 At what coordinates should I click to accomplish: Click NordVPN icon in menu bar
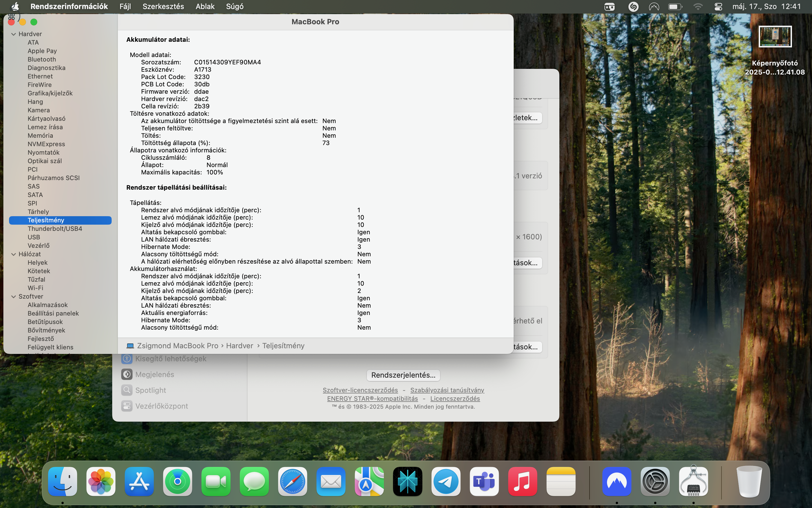[x=654, y=7]
